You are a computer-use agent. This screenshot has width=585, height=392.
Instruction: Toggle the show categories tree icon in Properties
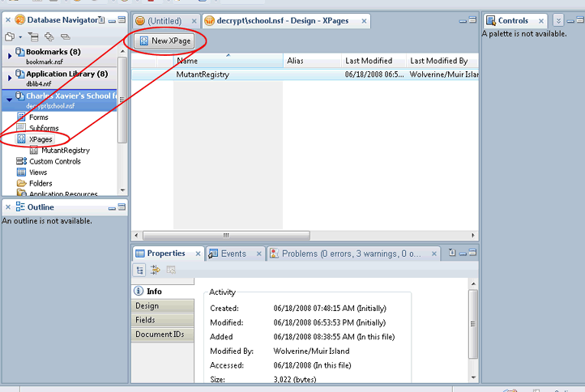[139, 270]
